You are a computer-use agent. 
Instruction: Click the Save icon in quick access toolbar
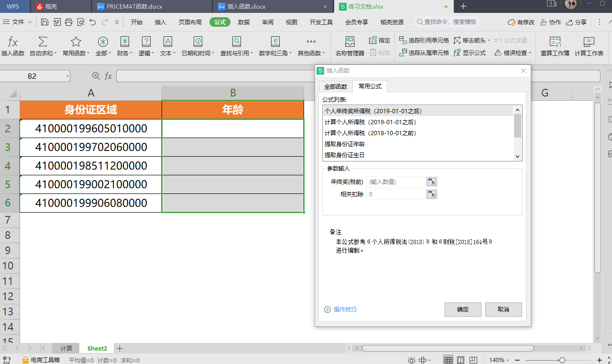[x=44, y=22]
